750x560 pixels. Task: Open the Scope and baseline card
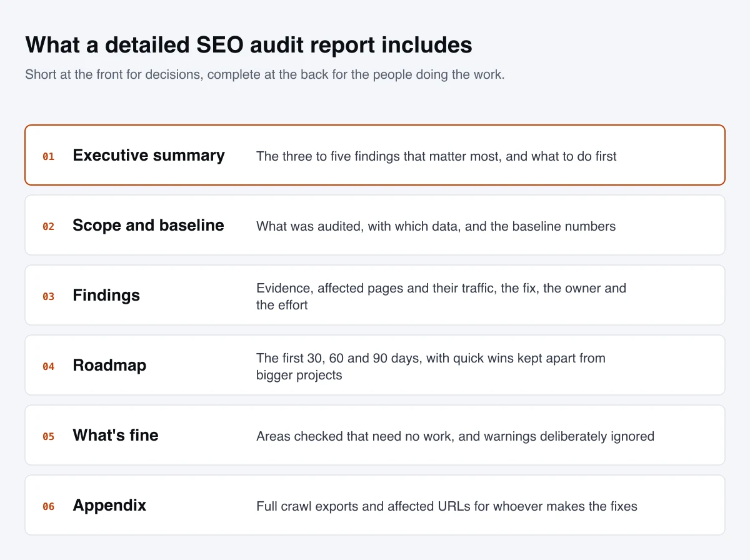coord(375,225)
